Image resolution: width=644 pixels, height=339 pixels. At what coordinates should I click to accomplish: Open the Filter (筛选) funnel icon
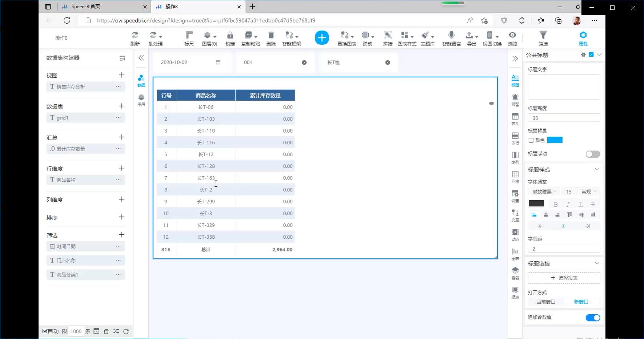543,38
